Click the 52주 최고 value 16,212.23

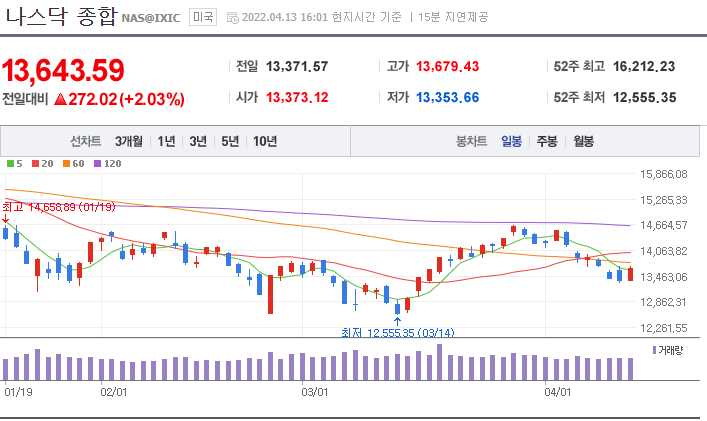click(644, 67)
